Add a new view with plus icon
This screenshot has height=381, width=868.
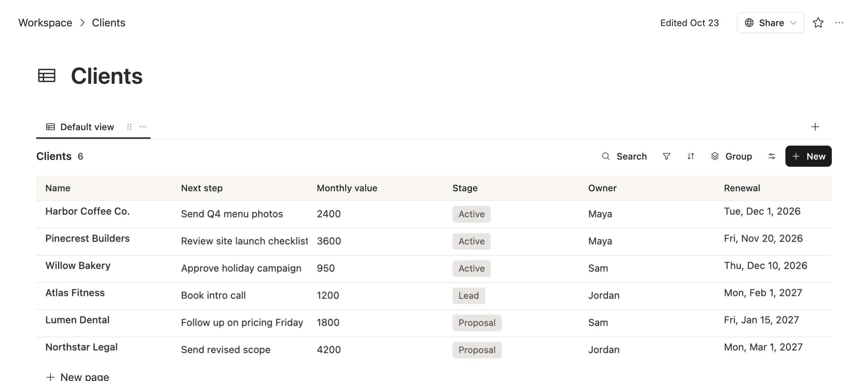point(815,127)
